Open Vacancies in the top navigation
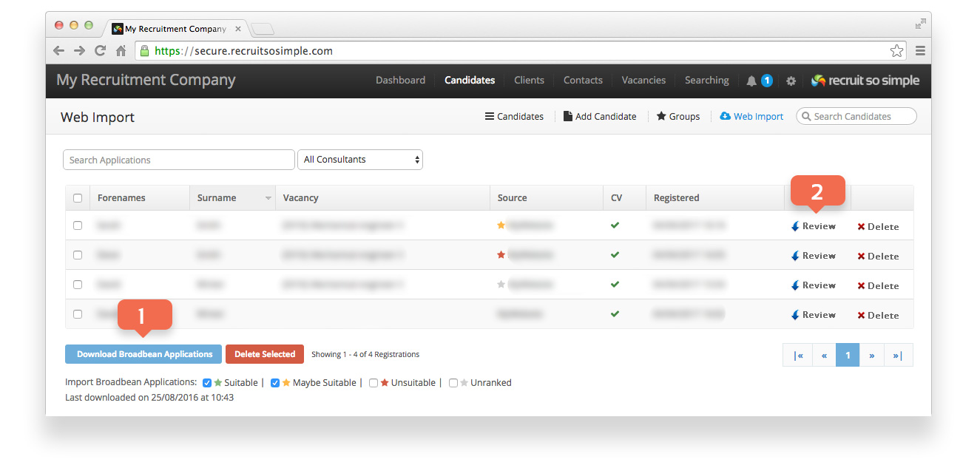 (643, 81)
